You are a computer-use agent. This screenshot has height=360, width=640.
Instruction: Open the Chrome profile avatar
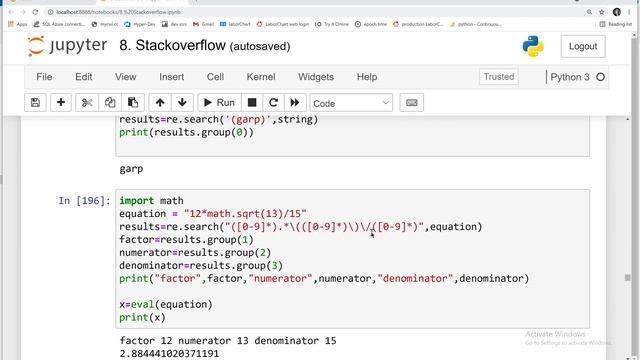click(x=617, y=12)
